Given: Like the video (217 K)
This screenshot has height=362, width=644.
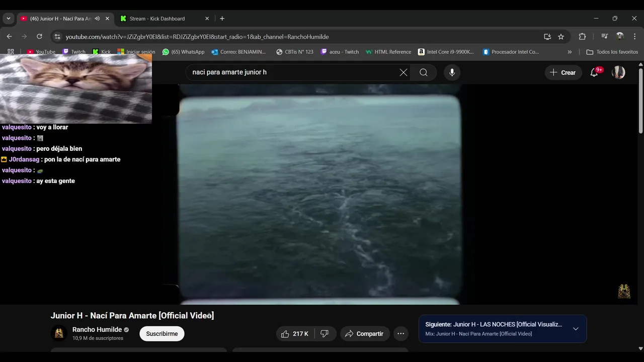Looking at the screenshot, I should (x=295, y=334).
